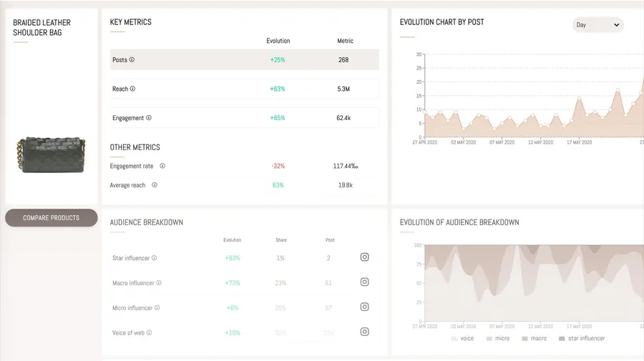Image resolution: width=644 pixels, height=361 pixels.
Task: Click the info icon beside Reach
Action: point(132,89)
